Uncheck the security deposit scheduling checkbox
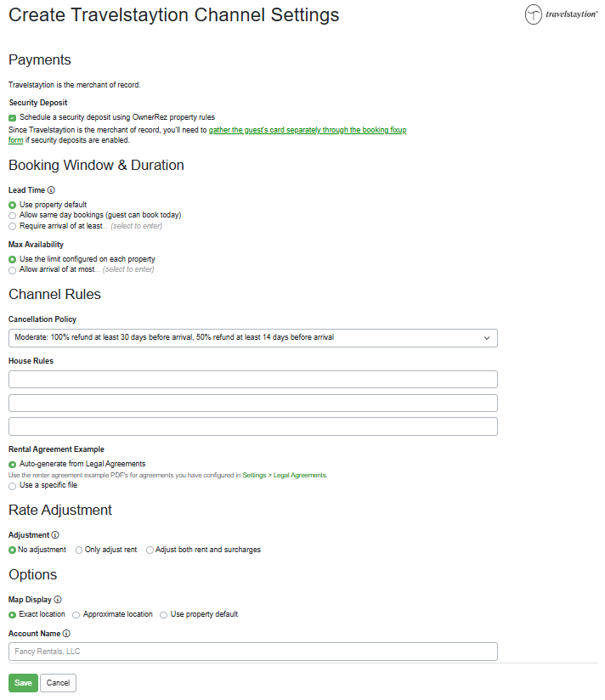605x700 pixels. pyautogui.click(x=12, y=117)
